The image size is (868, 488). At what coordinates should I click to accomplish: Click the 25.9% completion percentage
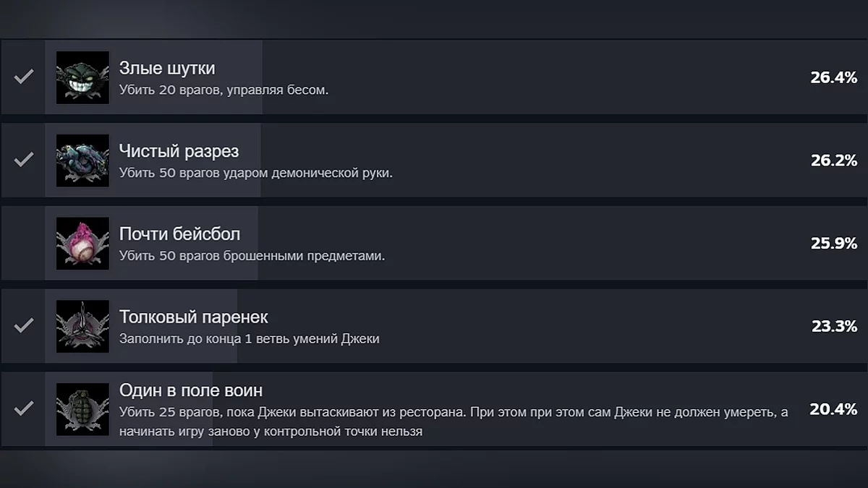pyautogui.click(x=833, y=244)
